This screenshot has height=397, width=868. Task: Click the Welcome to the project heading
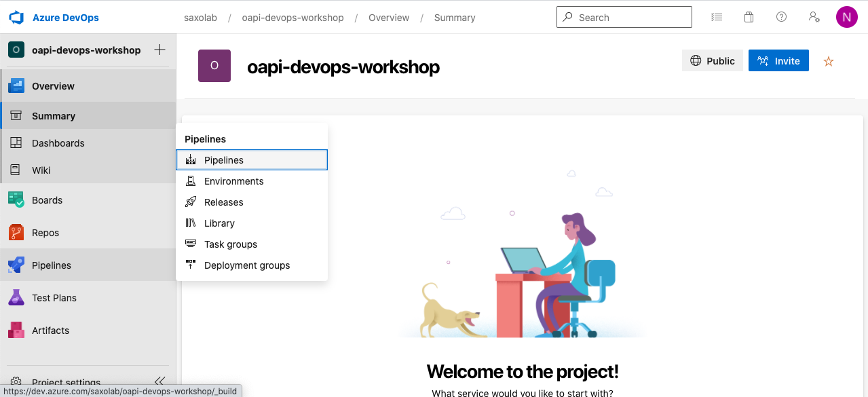523,371
